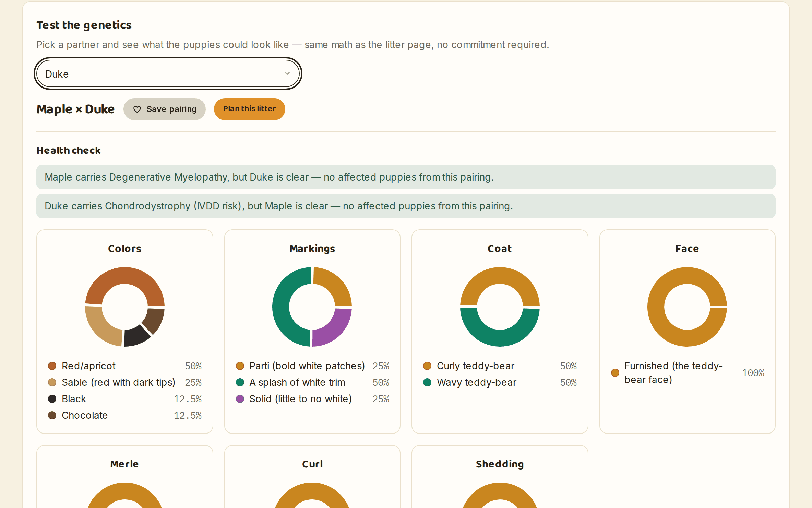Click the Black legend color dot
812x508 pixels.
coord(52,399)
